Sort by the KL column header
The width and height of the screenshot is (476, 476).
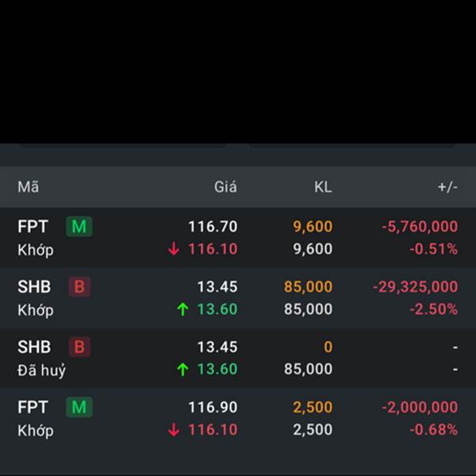click(x=324, y=187)
